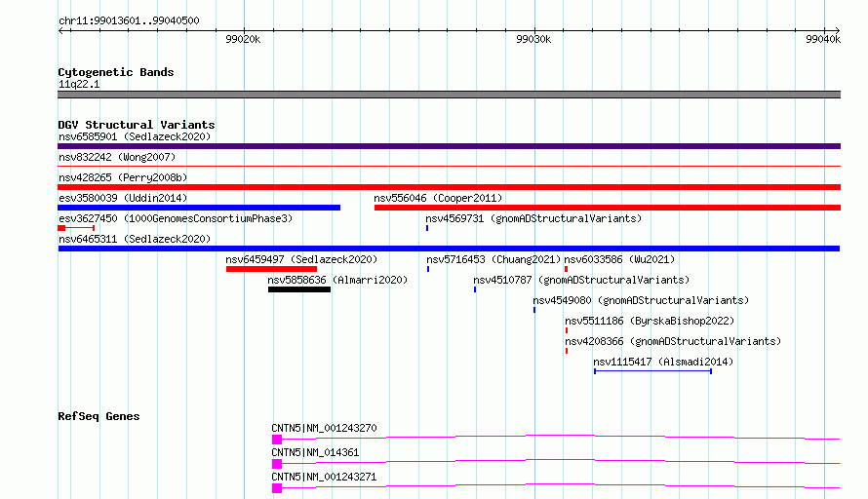The height and width of the screenshot is (499, 868).
Task: Select the red esv3627450 variant glyph
Action: [x=76, y=228]
